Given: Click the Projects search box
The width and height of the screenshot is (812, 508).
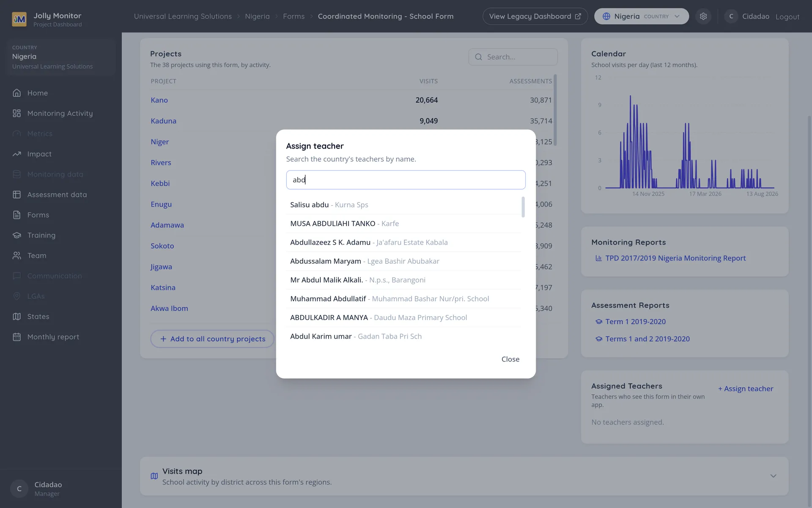Looking at the screenshot, I should coord(513,57).
